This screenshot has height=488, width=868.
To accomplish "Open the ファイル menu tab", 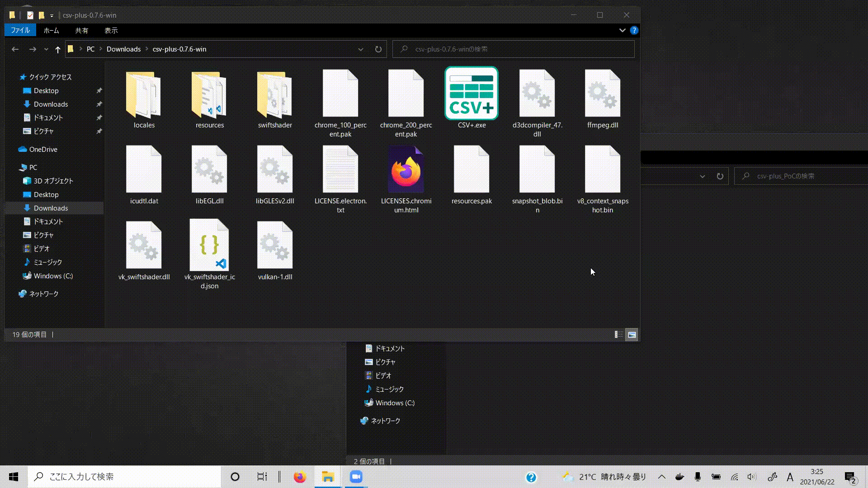I will pos(20,30).
